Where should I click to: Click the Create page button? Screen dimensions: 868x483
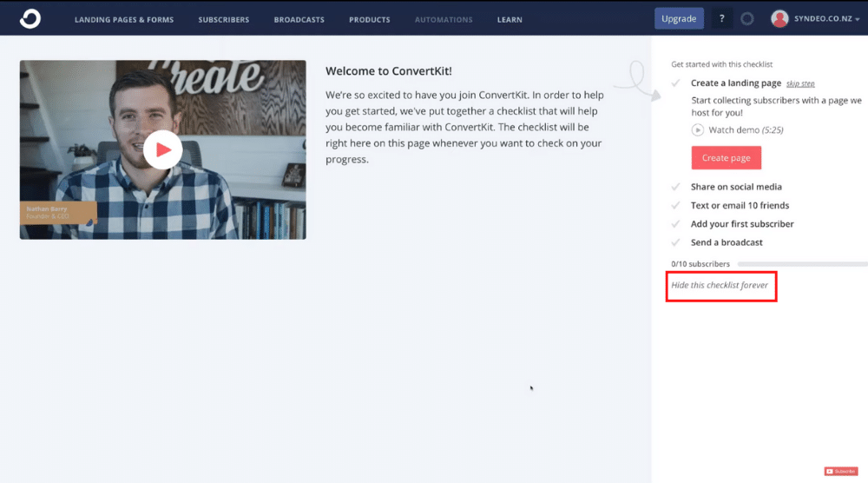(x=726, y=158)
